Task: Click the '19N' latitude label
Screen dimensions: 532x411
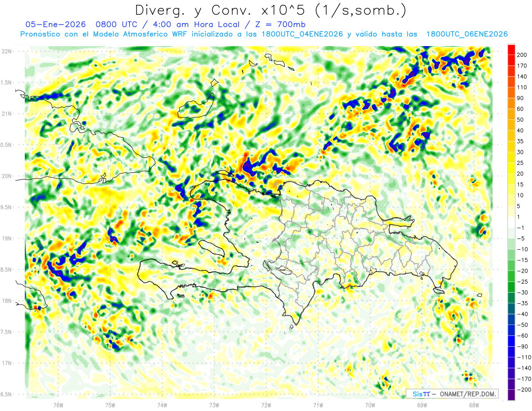Action: tap(6, 239)
